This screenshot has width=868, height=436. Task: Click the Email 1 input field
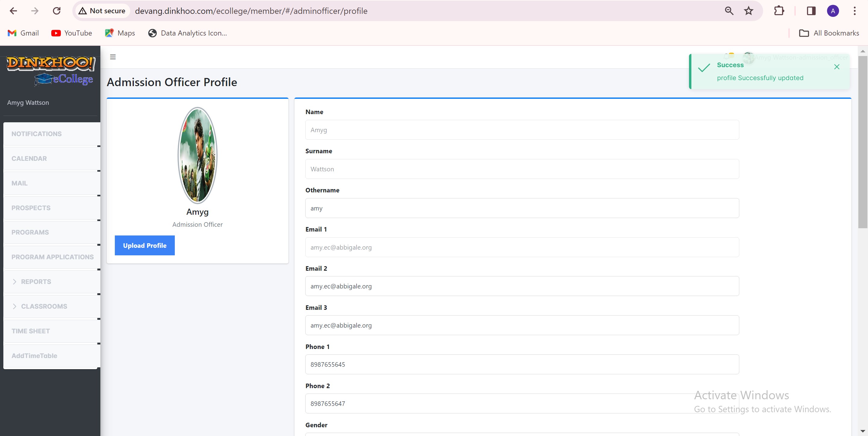point(523,247)
